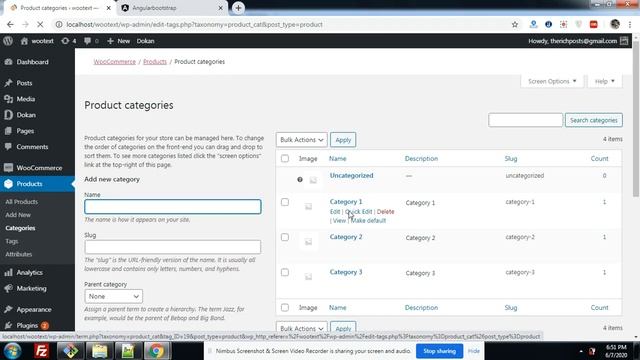Image resolution: width=640 pixels, height=360 pixels.
Task: Click the WordPress logo in admin bar
Action: [8, 41]
